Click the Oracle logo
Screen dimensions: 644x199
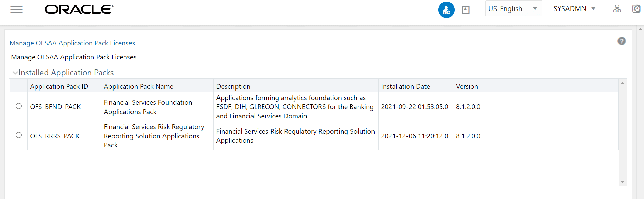(x=78, y=9)
